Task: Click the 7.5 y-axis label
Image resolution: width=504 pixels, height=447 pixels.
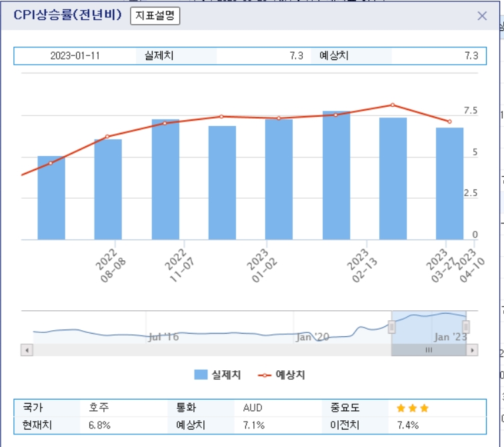Action: [x=470, y=111]
